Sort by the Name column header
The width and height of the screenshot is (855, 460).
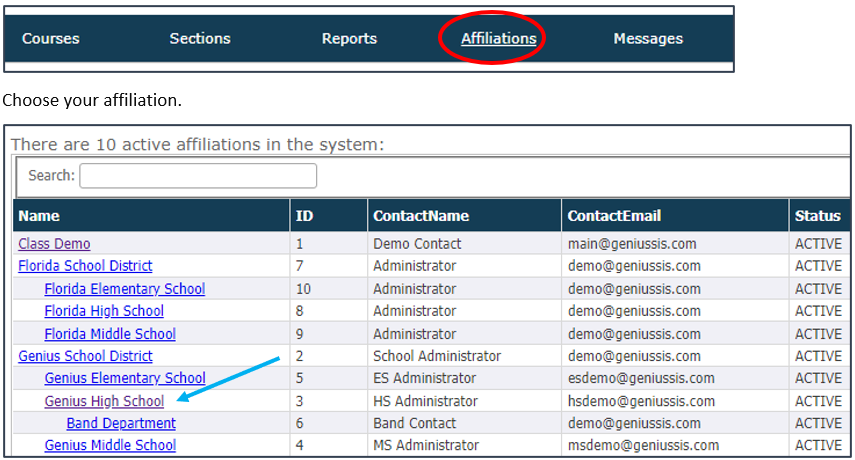click(39, 216)
